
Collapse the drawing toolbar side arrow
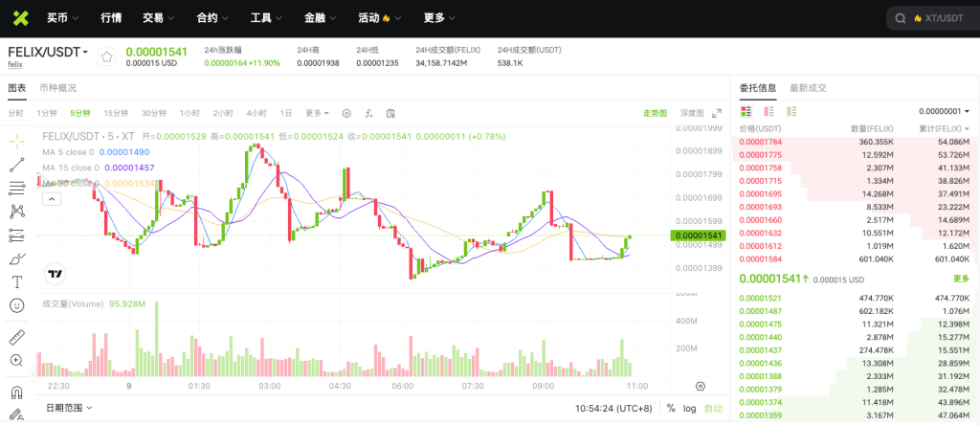point(33,374)
